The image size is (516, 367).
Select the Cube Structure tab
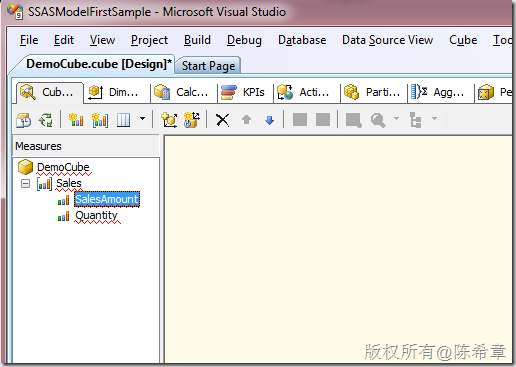coord(49,92)
